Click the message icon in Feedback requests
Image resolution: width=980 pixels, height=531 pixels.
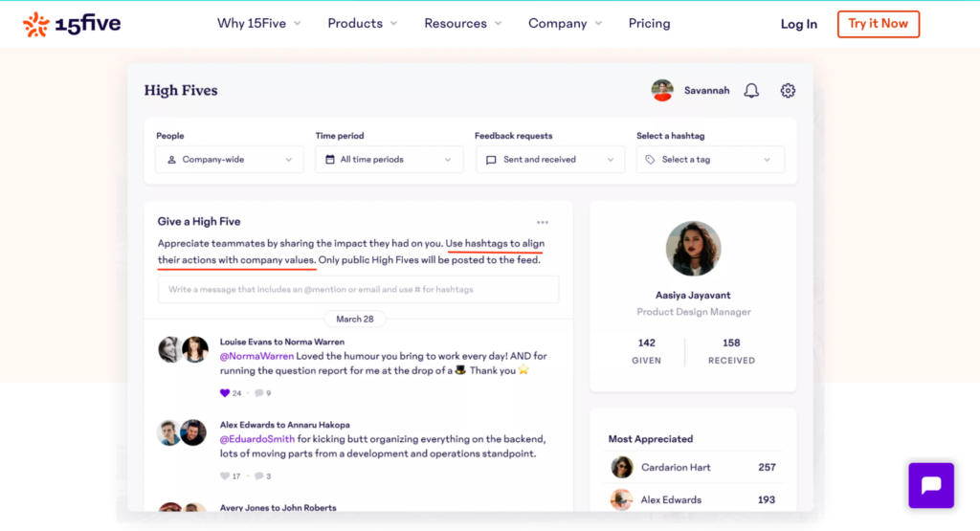pos(491,160)
